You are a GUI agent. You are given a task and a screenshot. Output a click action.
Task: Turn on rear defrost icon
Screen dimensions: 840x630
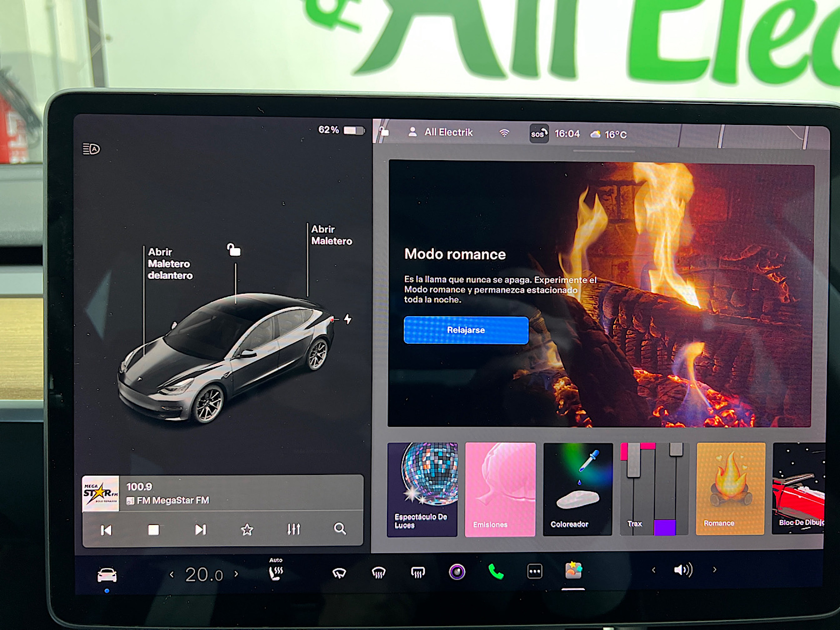click(417, 573)
